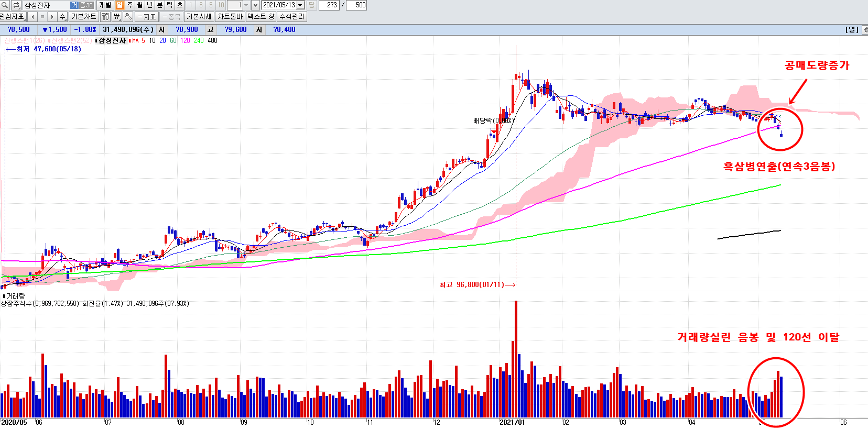Screen dimensions: 868x429
Task: Click the 78,500 current price value
Action: click(18, 30)
